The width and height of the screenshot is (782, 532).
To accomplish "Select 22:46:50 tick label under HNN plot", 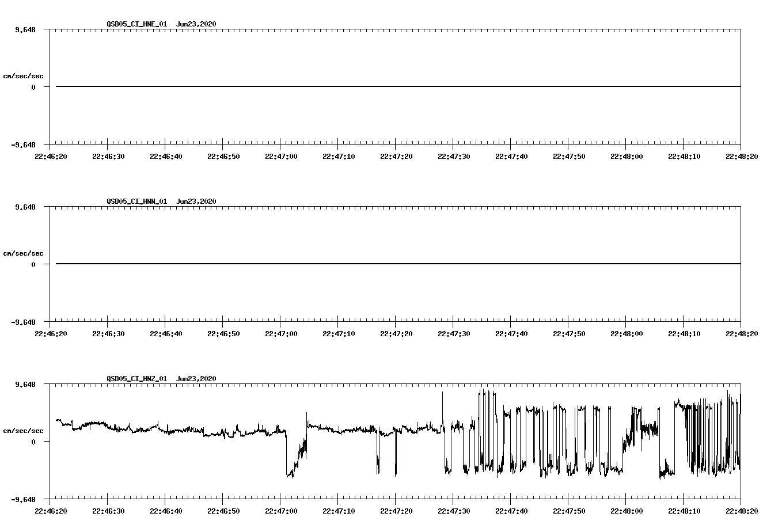I will point(223,333).
